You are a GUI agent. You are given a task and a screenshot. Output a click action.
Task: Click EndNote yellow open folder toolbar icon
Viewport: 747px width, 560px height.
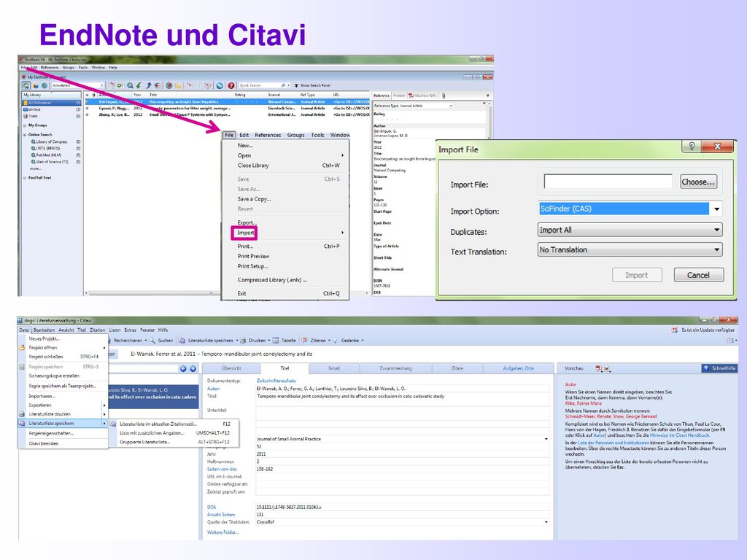tap(178, 85)
